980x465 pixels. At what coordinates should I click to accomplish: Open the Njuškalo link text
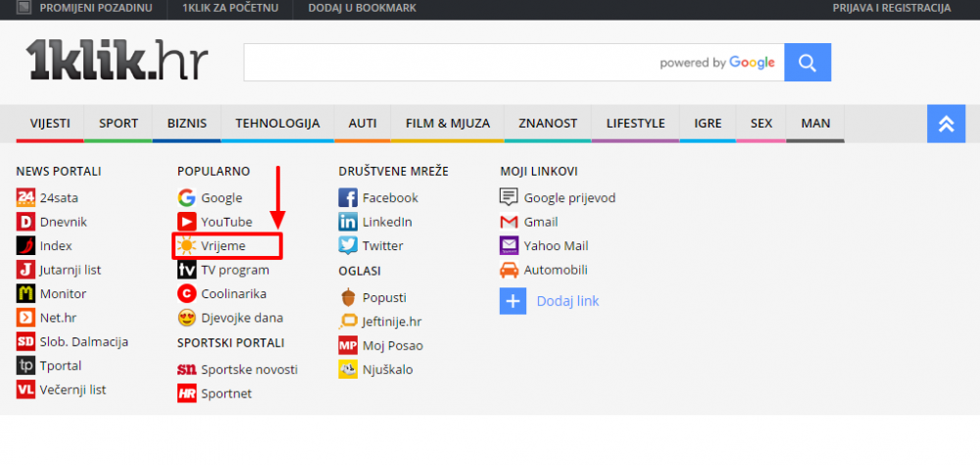click(387, 370)
